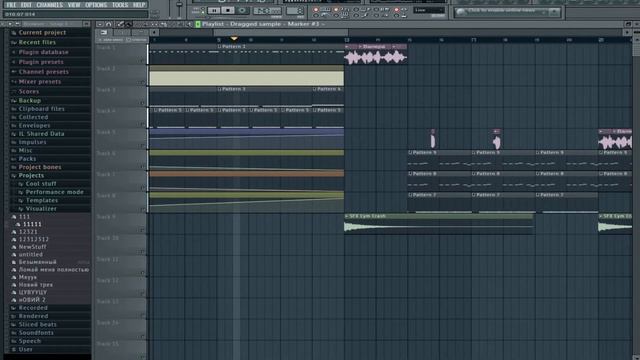The width and height of the screenshot is (640, 360).
Task: Select first Pattern 9 clip on Track 6
Action: click(440, 160)
